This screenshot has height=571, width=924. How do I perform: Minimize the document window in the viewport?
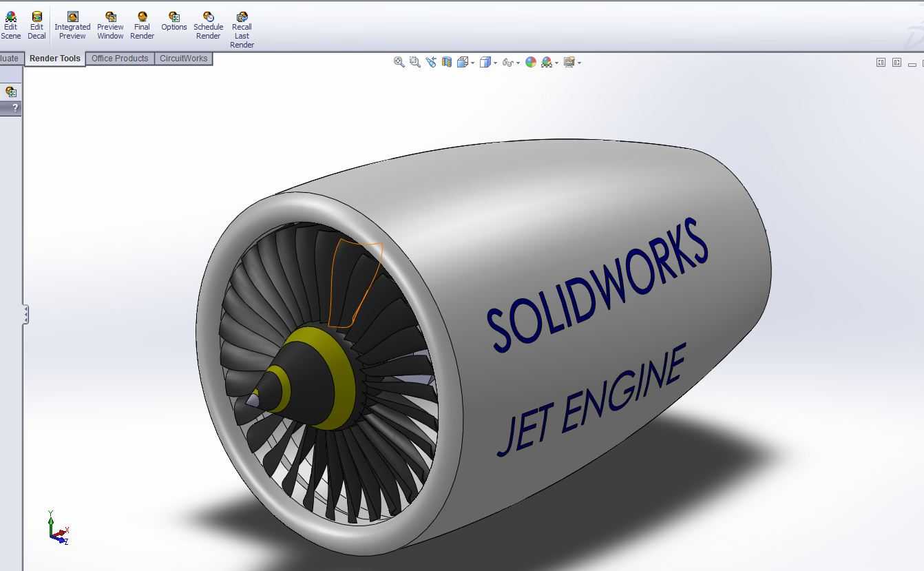click(912, 63)
